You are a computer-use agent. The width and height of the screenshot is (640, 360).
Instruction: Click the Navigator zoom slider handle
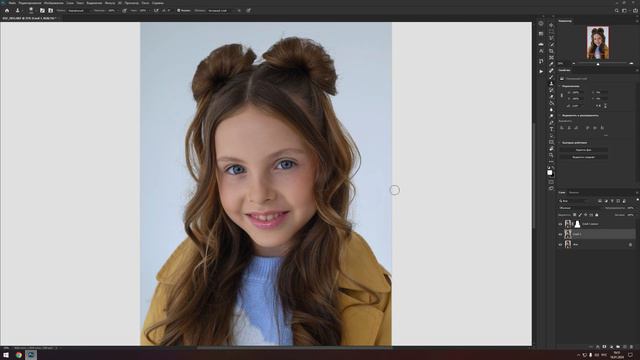pyautogui.click(x=598, y=64)
